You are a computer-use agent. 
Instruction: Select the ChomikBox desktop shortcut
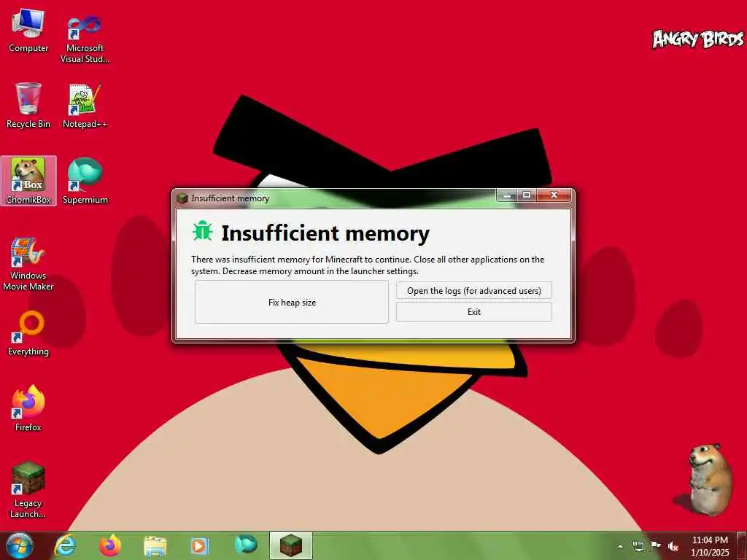click(28, 181)
